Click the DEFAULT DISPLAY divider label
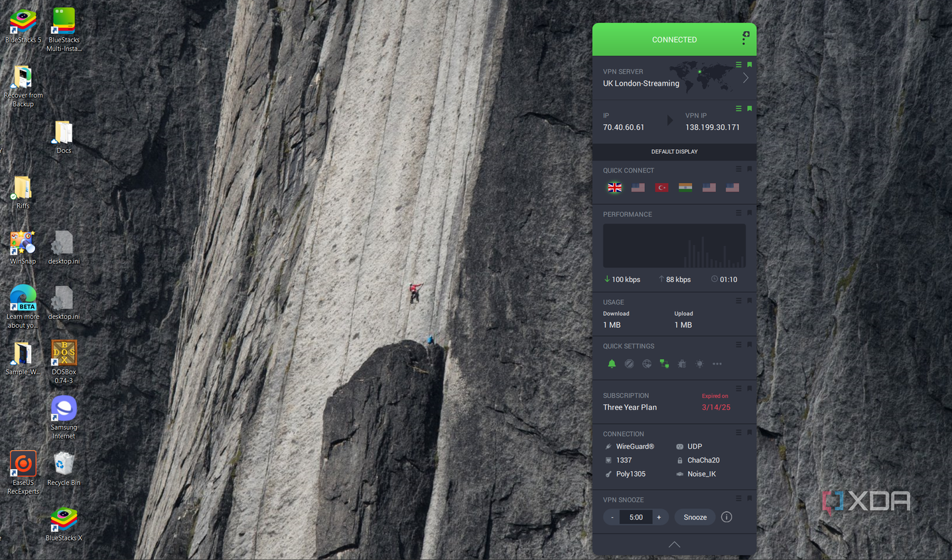This screenshot has width=952, height=560. 674,152
